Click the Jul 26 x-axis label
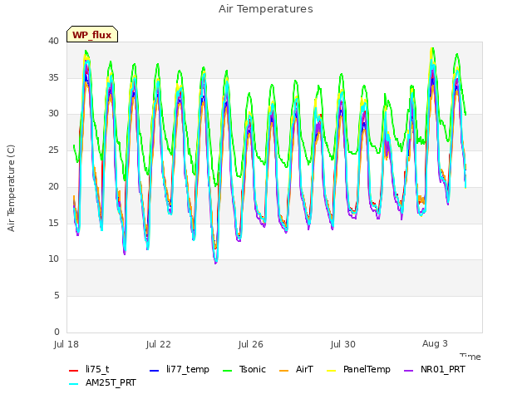The height and width of the screenshot is (399, 532). coord(251,344)
